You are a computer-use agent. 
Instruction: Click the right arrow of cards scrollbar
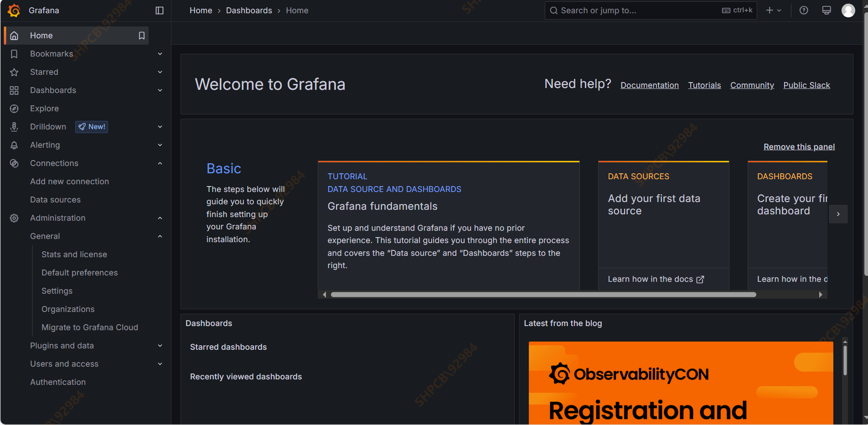coord(821,295)
